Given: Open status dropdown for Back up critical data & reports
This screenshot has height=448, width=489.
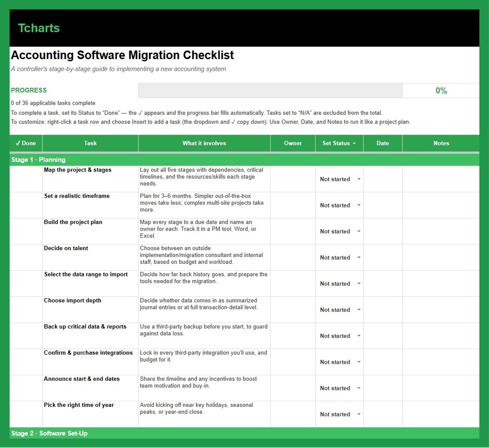Looking at the screenshot, I should pyautogui.click(x=359, y=336).
